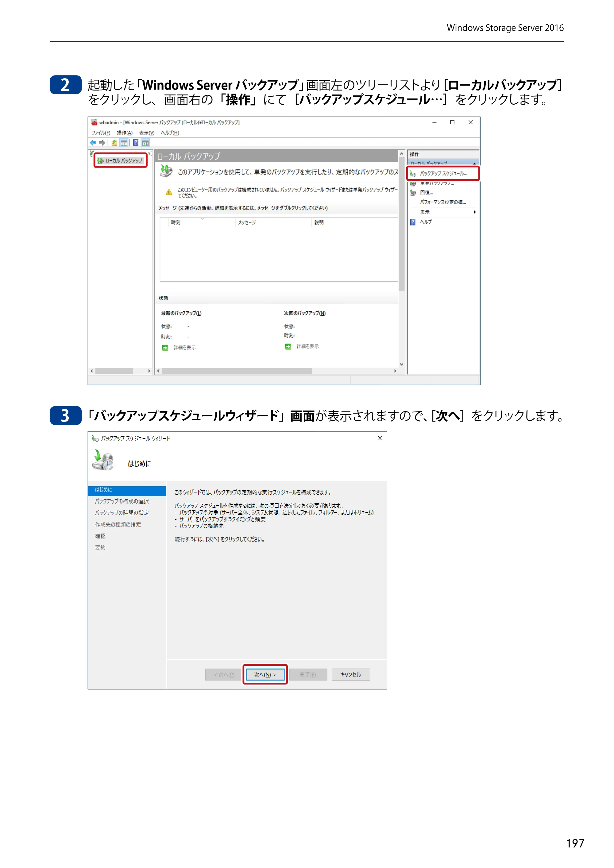Open the ヘルプ(H) menu
Image resolution: width=614 pixels, height=868 pixels.
(x=170, y=133)
